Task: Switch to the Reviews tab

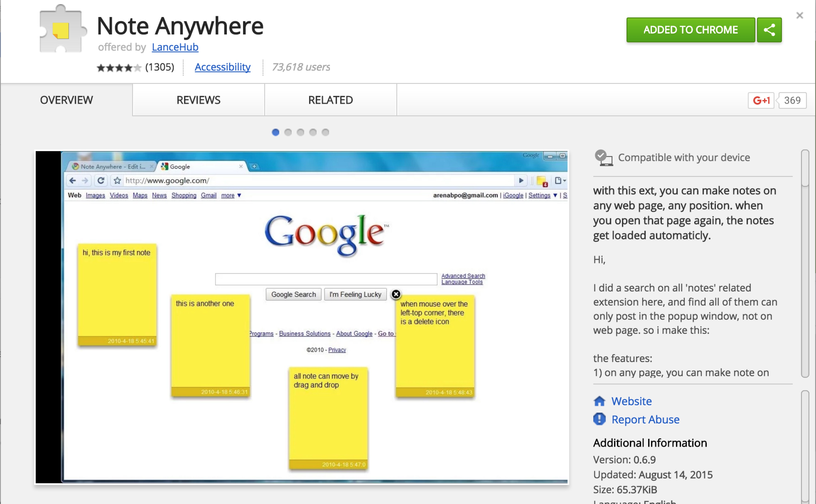Action: coord(198,100)
